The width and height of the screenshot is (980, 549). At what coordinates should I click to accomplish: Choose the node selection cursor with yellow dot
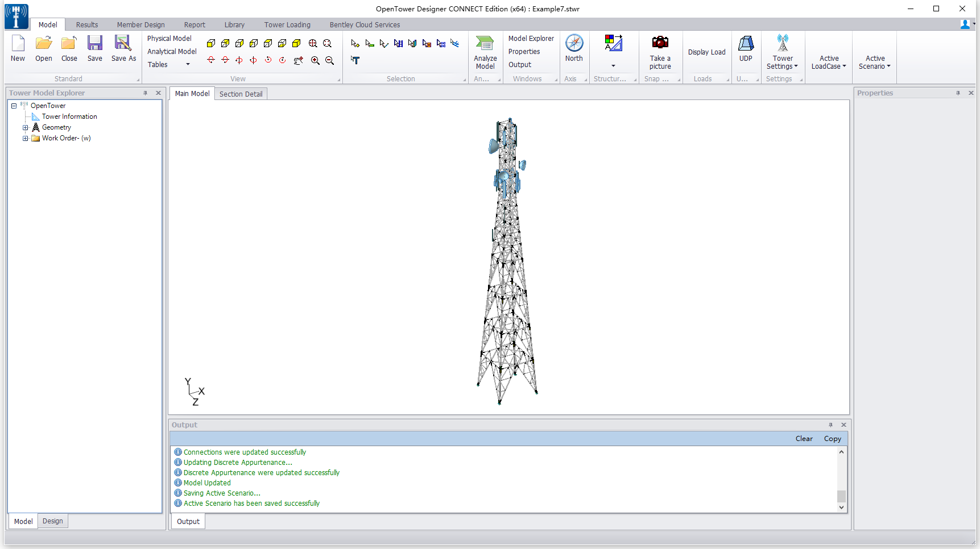click(355, 43)
